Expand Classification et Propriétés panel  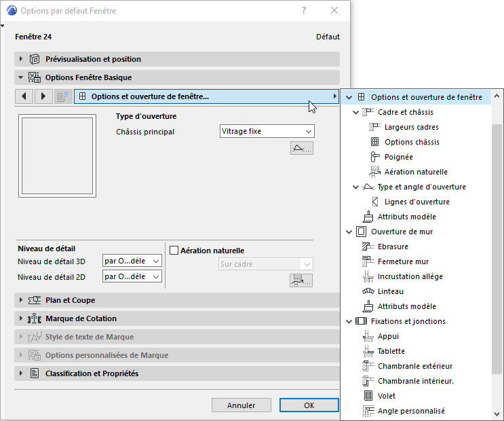(x=21, y=373)
